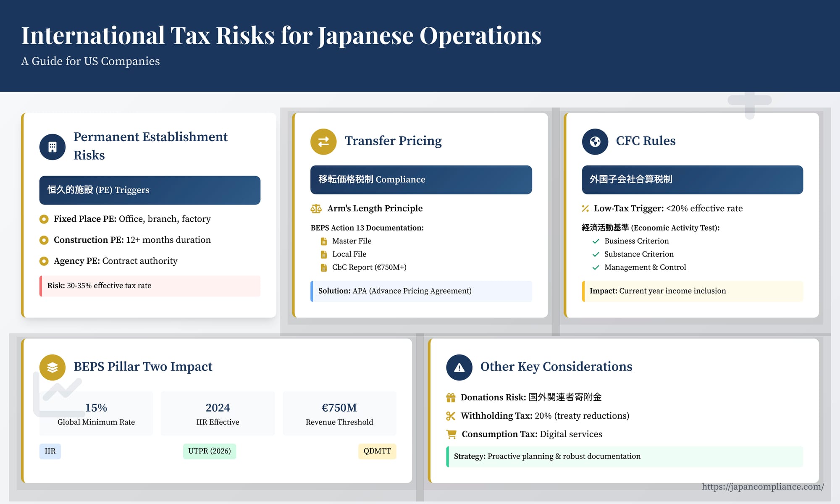This screenshot has height=504, width=840.
Task: Click Consumption Tax: Digital services text
Action: (x=532, y=434)
